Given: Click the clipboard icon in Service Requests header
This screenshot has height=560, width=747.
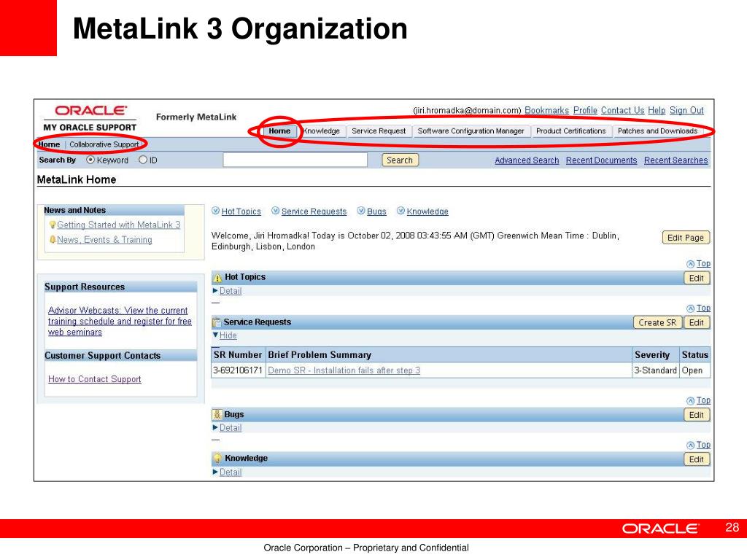Looking at the screenshot, I should [x=217, y=322].
